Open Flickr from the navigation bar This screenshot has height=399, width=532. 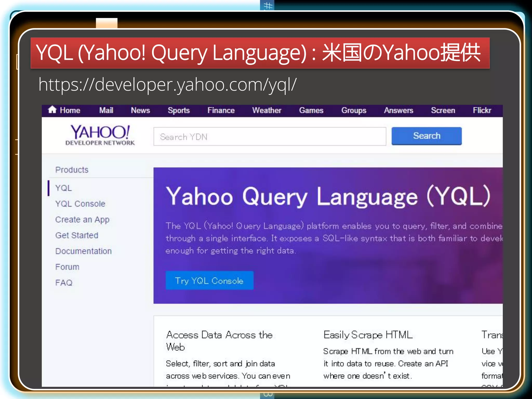click(482, 110)
